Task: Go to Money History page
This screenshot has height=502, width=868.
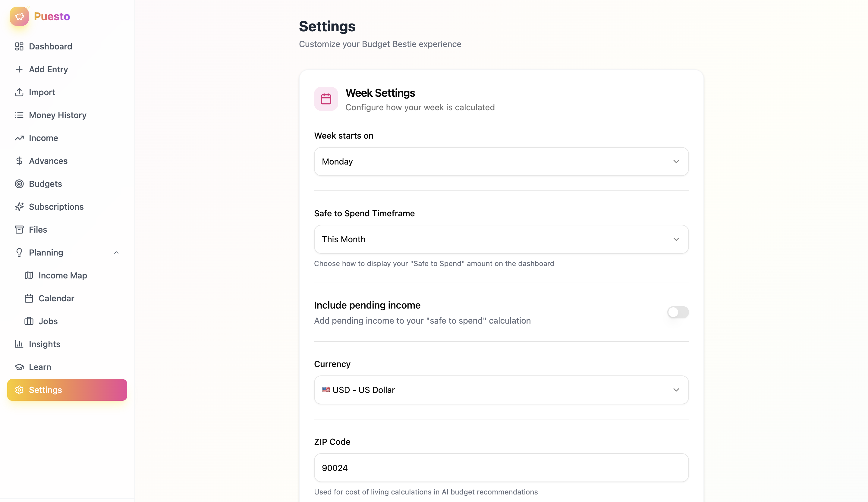Action: tap(58, 115)
